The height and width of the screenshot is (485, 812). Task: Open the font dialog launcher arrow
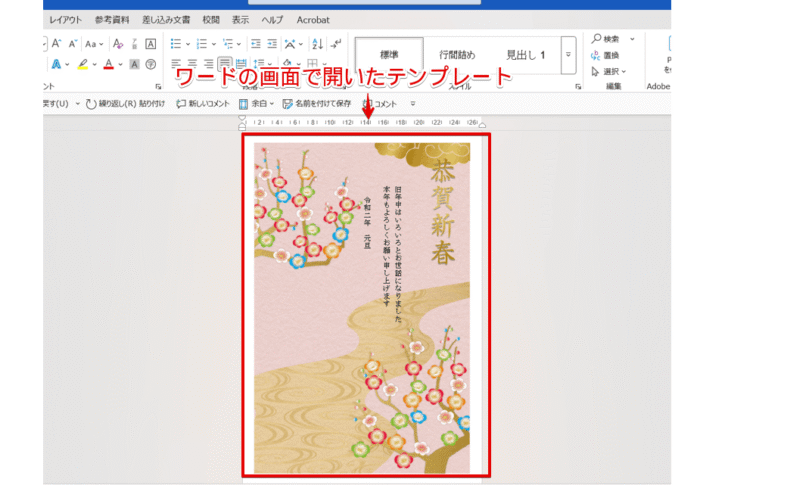[x=158, y=86]
